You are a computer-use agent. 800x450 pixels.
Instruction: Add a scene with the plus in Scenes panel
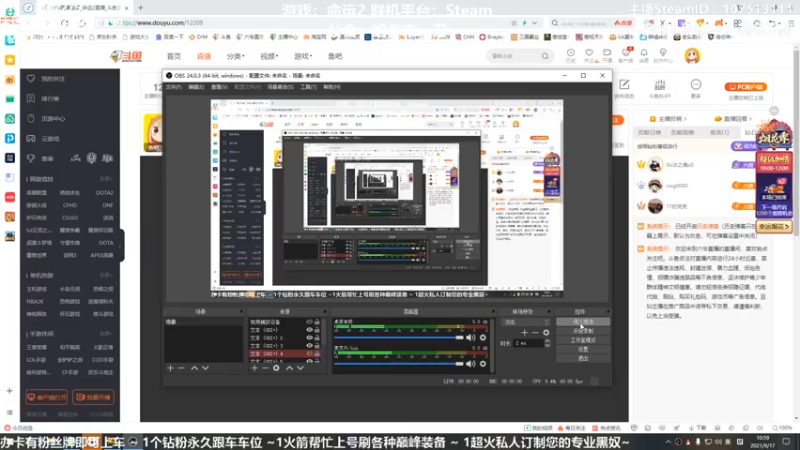[170, 368]
